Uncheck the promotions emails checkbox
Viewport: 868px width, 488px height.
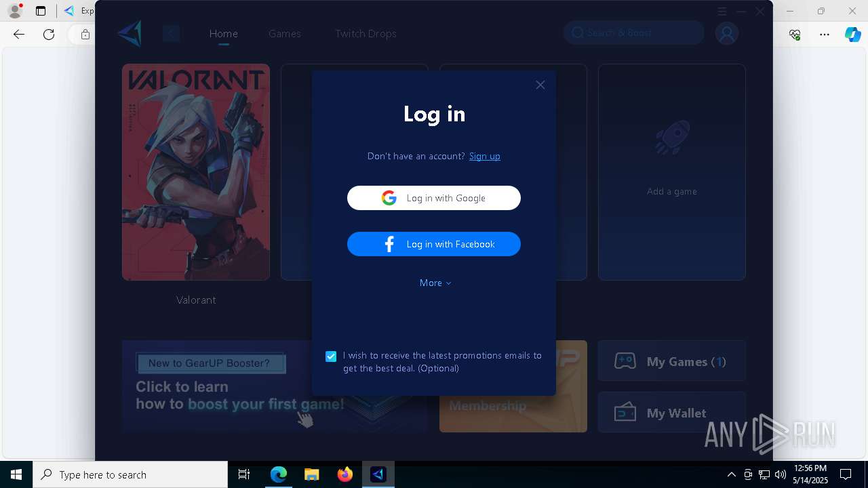coord(331,356)
